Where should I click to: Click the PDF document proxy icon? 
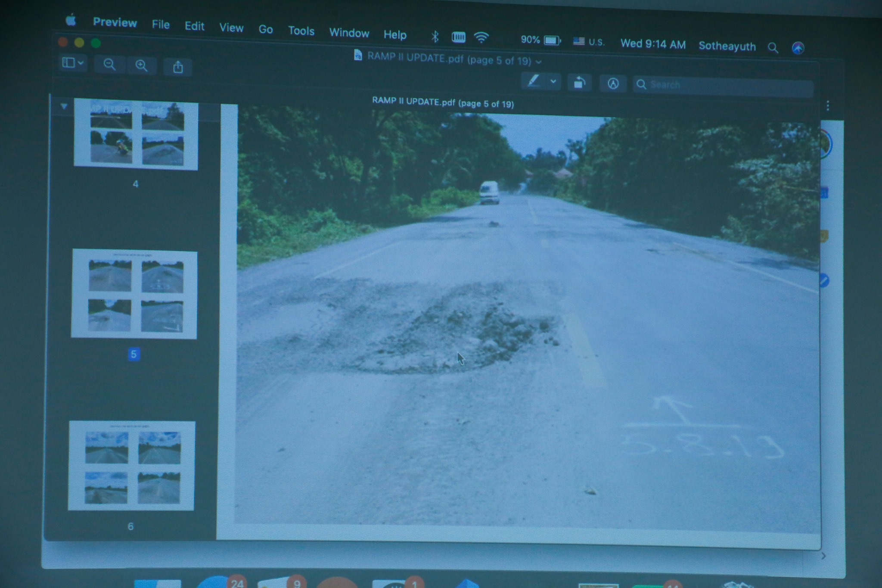[x=358, y=55]
